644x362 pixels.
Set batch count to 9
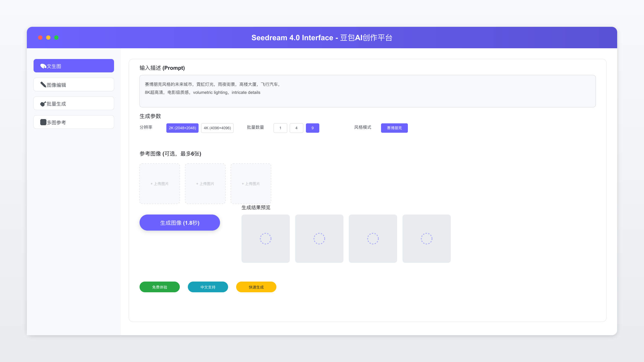pyautogui.click(x=313, y=128)
